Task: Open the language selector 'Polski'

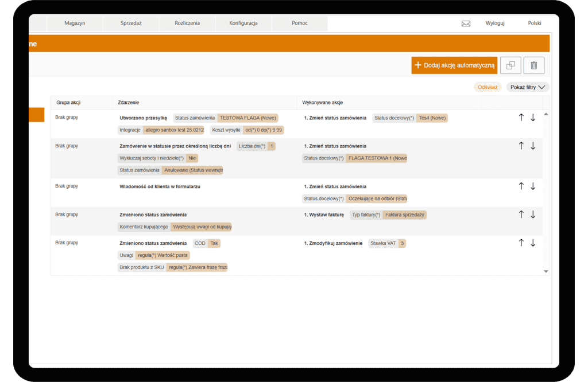Action: coord(534,24)
